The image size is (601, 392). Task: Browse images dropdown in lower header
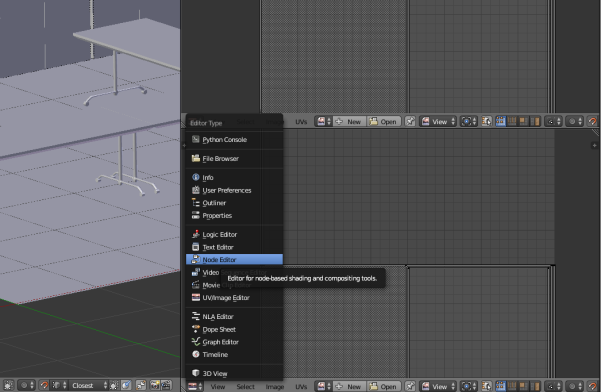tap(323, 386)
